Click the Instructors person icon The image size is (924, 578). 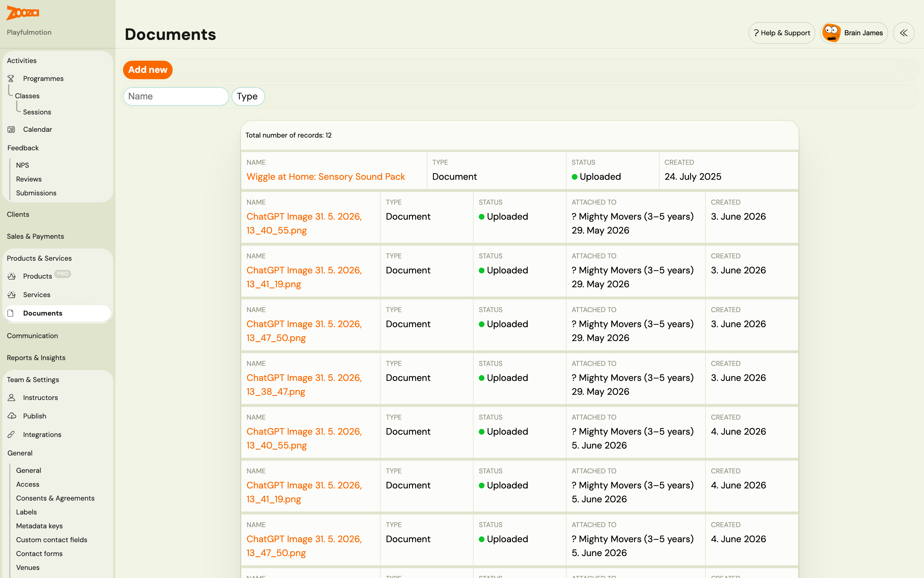[x=12, y=397]
